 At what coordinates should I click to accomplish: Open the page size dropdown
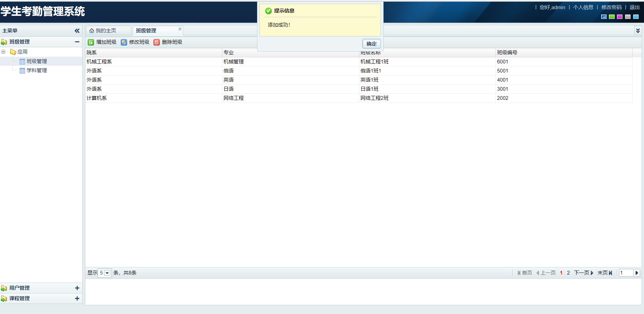pos(107,273)
